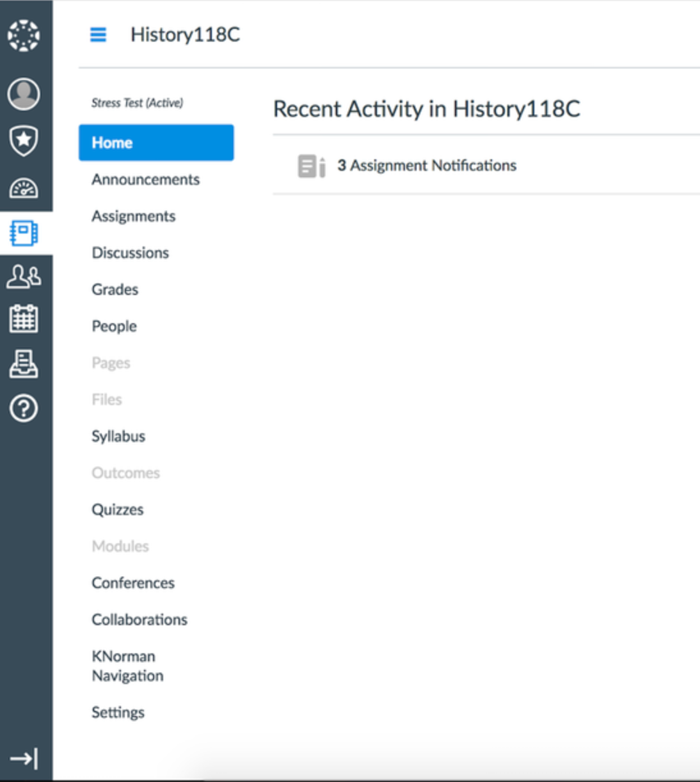This screenshot has height=782, width=700.
Task: Click the Canvas logo icon
Action: (x=24, y=35)
